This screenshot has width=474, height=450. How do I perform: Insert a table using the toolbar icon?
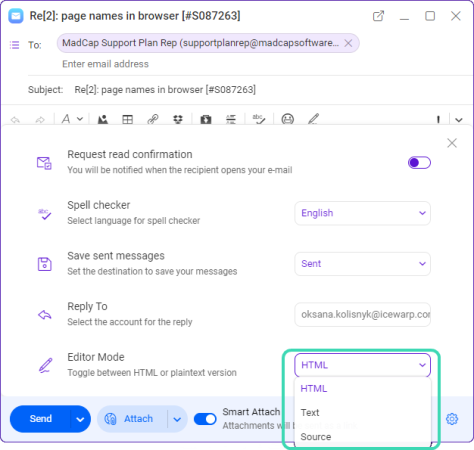(x=127, y=119)
